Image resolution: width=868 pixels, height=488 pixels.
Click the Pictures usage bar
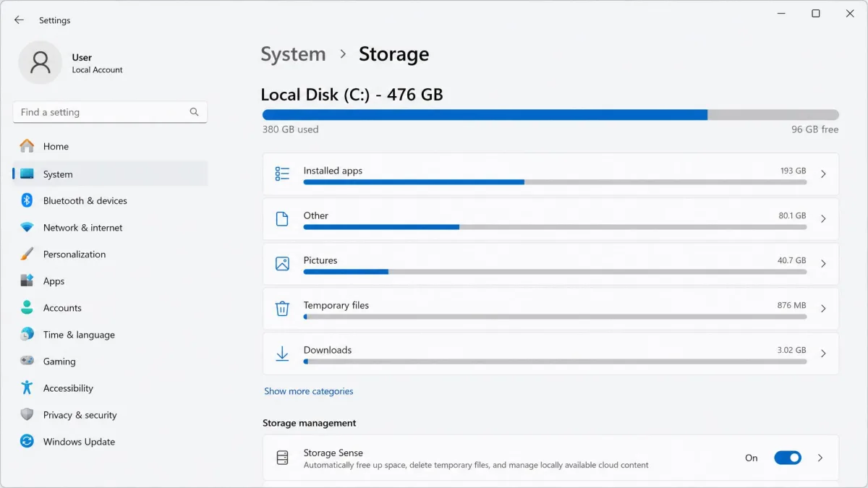(555, 272)
